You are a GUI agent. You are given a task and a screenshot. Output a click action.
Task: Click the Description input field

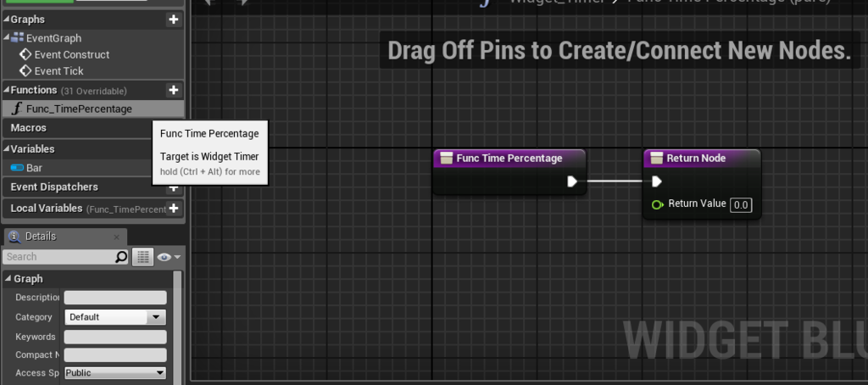click(x=115, y=298)
